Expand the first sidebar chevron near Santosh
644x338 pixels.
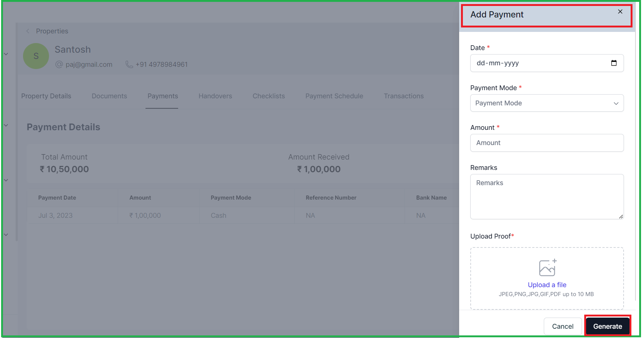point(6,54)
